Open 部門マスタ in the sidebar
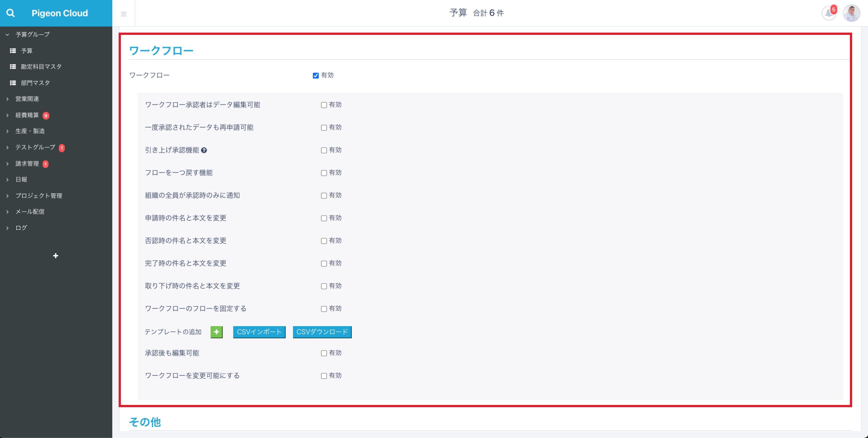This screenshot has height=438, width=868. tap(35, 83)
